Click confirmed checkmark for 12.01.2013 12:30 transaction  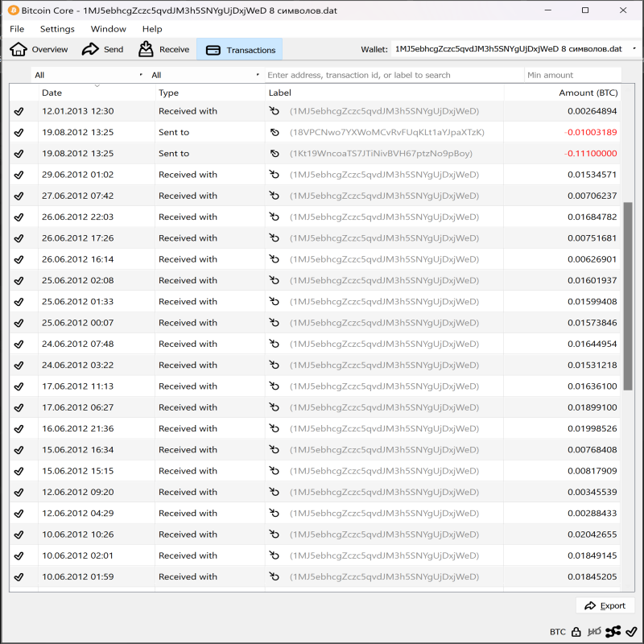tap(19, 111)
